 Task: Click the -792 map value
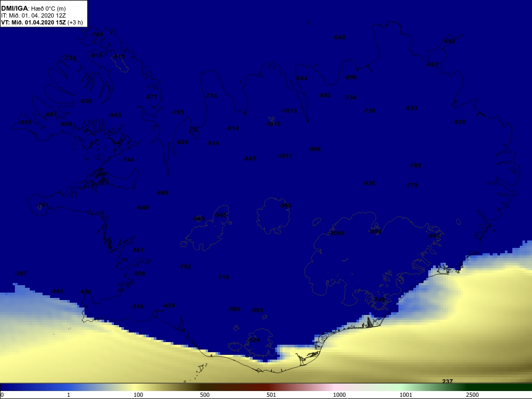click(185, 267)
